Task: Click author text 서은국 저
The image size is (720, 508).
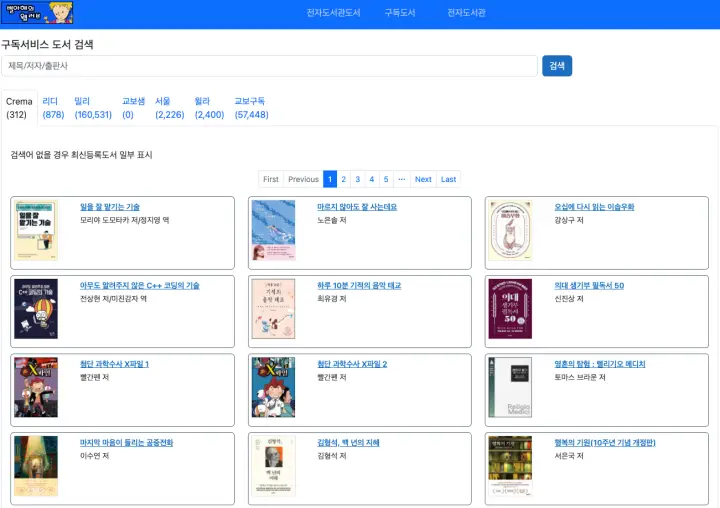Action: (569, 456)
